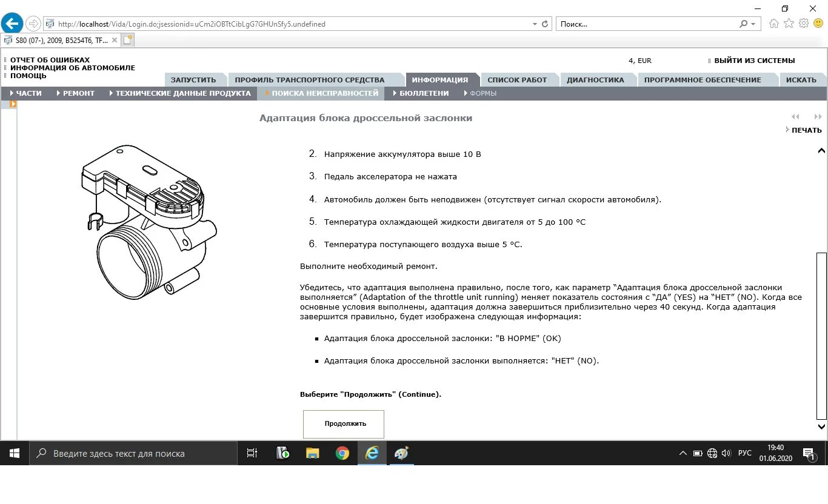Open the Paint taskbar icon
The image size is (828, 504).
pos(402,453)
